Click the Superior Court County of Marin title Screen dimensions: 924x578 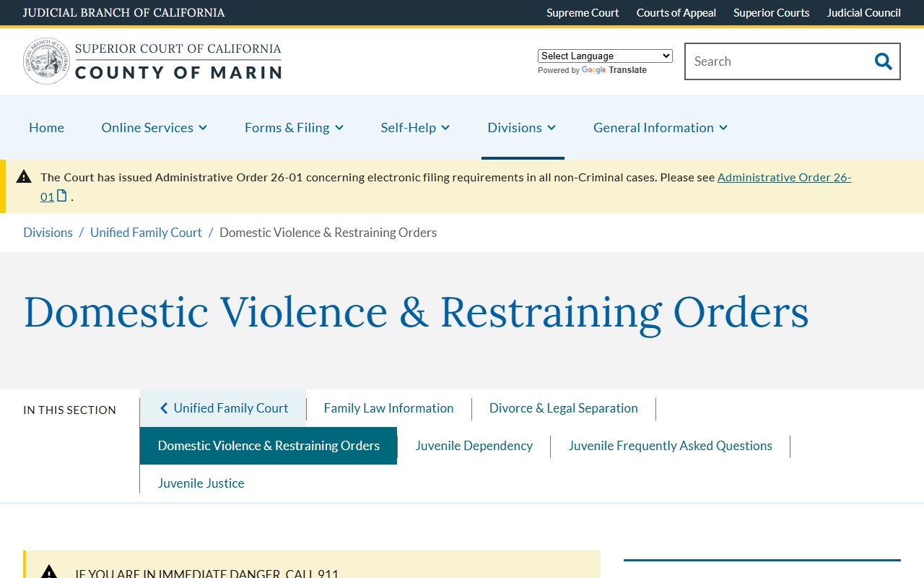pyautogui.click(x=178, y=61)
